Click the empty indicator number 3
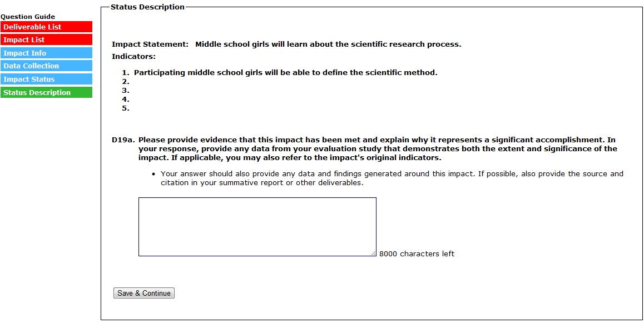This screenshot has height=323, width=644. point(126,91)
